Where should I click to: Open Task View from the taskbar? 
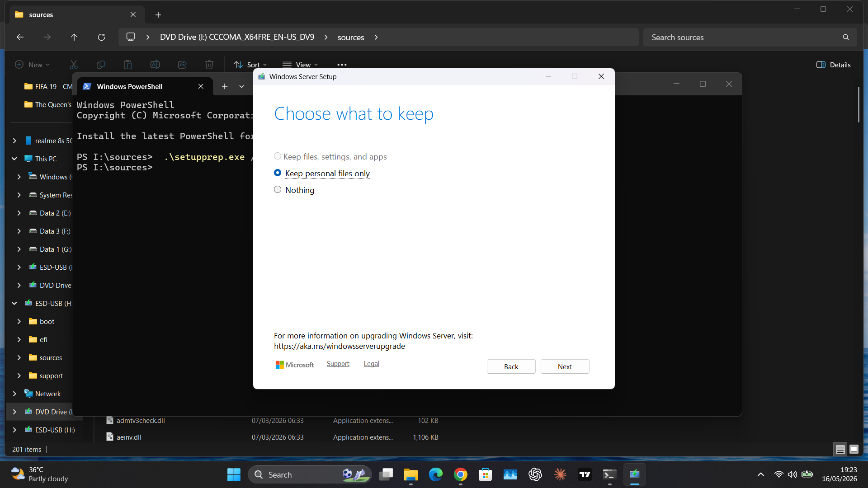(386, 474)
